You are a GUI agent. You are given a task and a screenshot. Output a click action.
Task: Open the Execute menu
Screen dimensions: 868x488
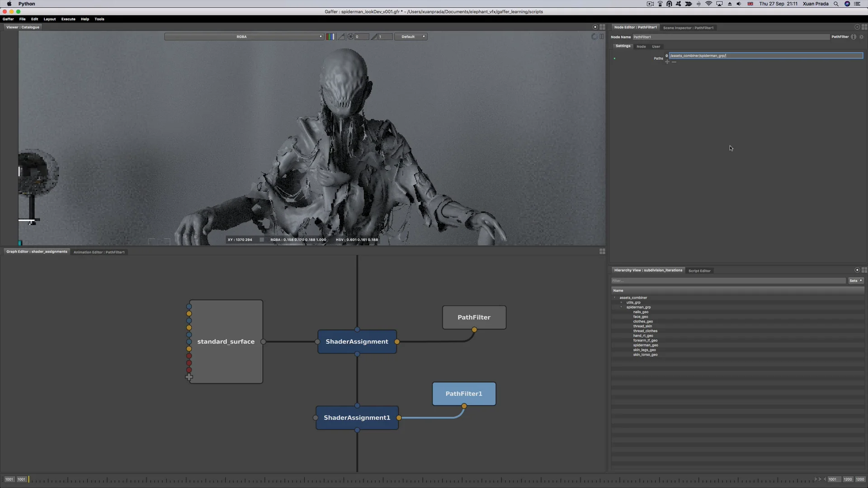tap(68, 19)
